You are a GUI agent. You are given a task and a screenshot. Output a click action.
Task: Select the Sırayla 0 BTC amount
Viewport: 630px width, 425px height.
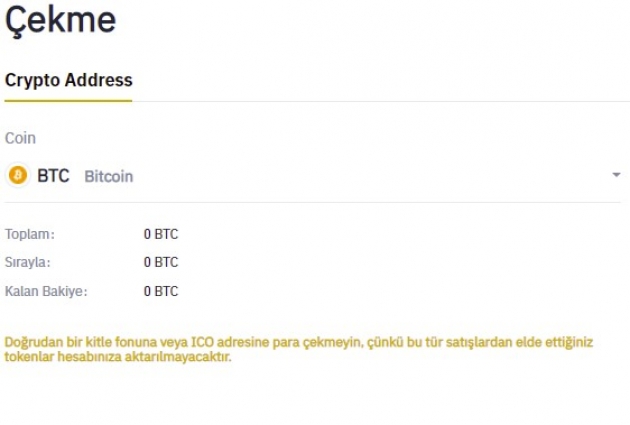160,262
